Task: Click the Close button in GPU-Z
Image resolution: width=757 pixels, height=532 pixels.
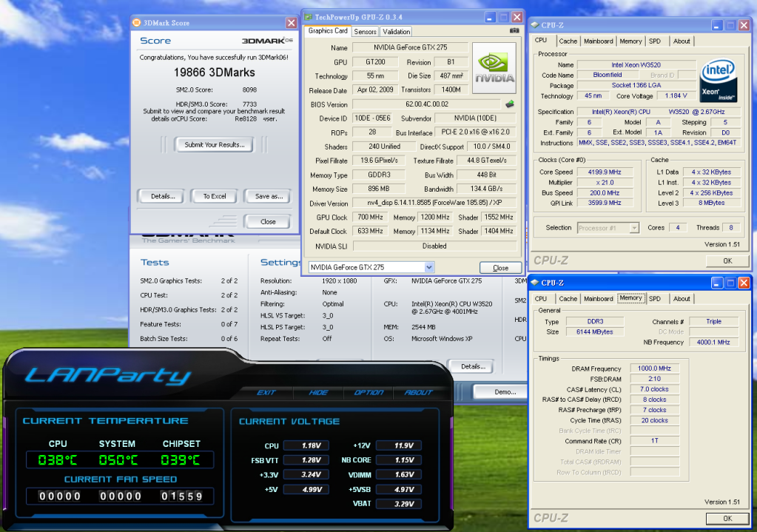Action: 501,267
